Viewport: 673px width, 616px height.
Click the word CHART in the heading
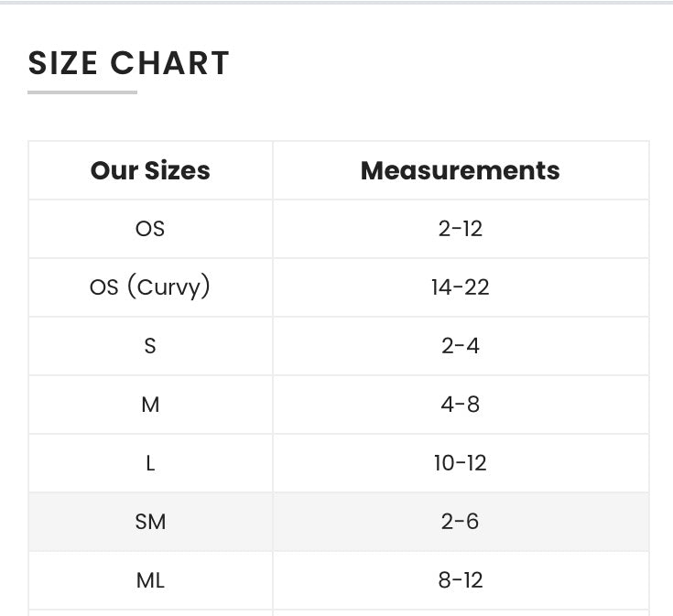(x=170, y=64)
